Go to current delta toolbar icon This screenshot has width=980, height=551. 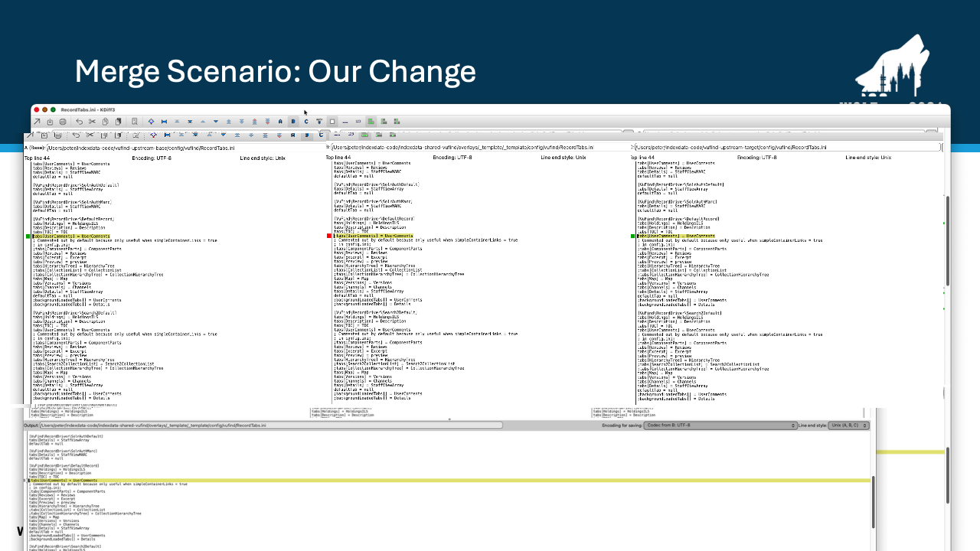pos(151,122)
